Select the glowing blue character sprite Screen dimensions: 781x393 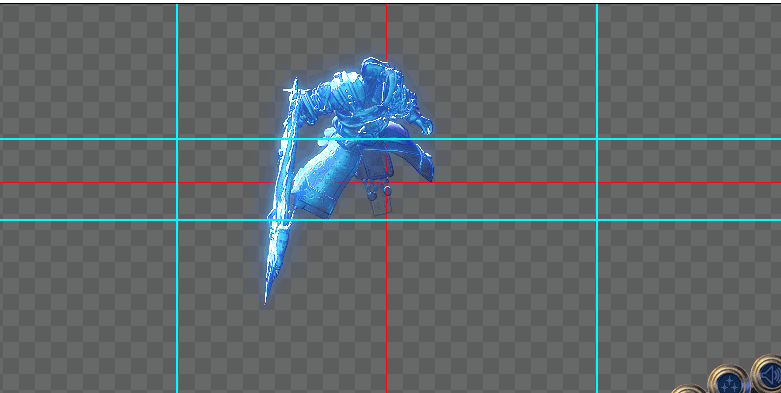coord(349,179)
